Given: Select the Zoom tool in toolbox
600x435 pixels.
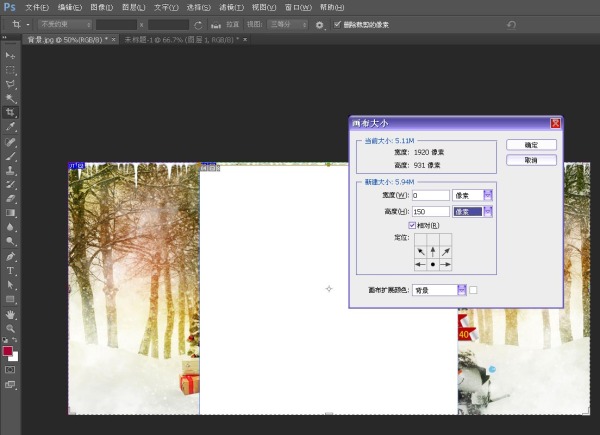Looking at the screenshot, I should pos(10,328).
